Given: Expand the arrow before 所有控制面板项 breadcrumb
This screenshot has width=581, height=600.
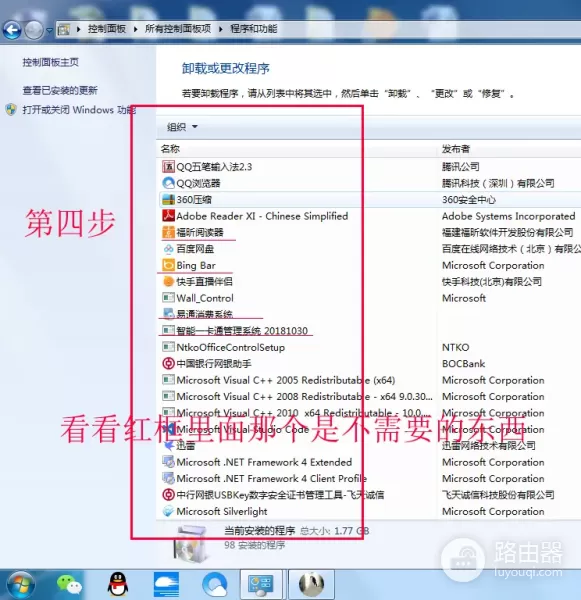Looking at the screenshot, I should click(x=135, y=29).
